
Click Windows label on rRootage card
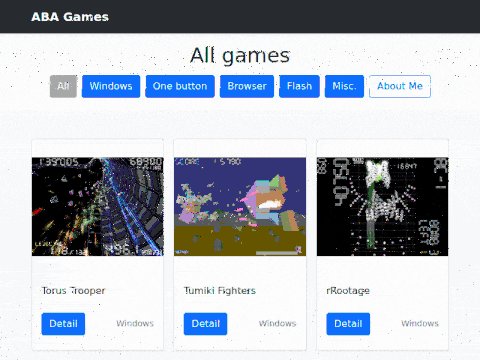click(x=420, y=323)
